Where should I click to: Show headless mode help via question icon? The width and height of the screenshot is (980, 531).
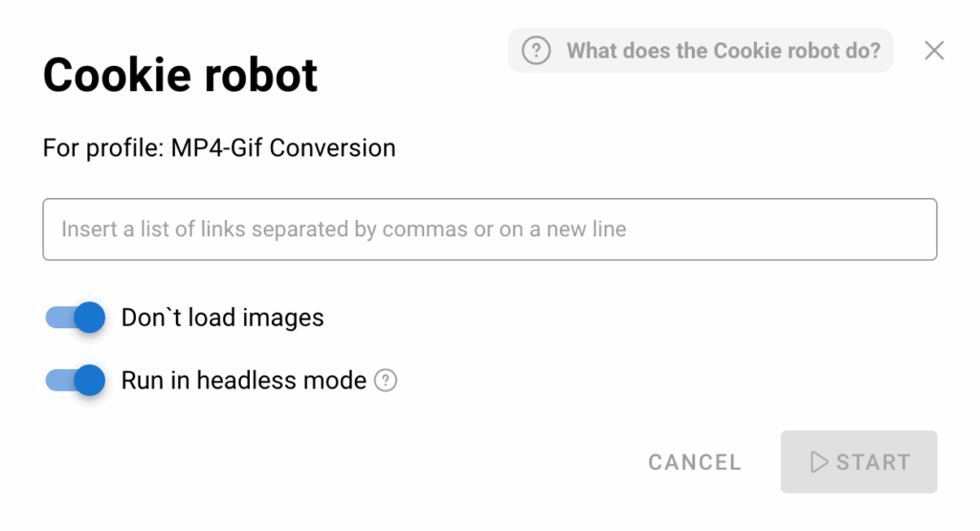click(x=386, y=381)
